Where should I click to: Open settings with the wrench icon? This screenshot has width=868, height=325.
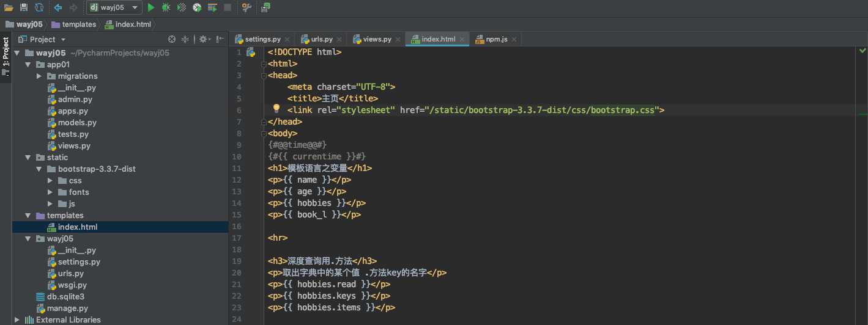[247, 7]
